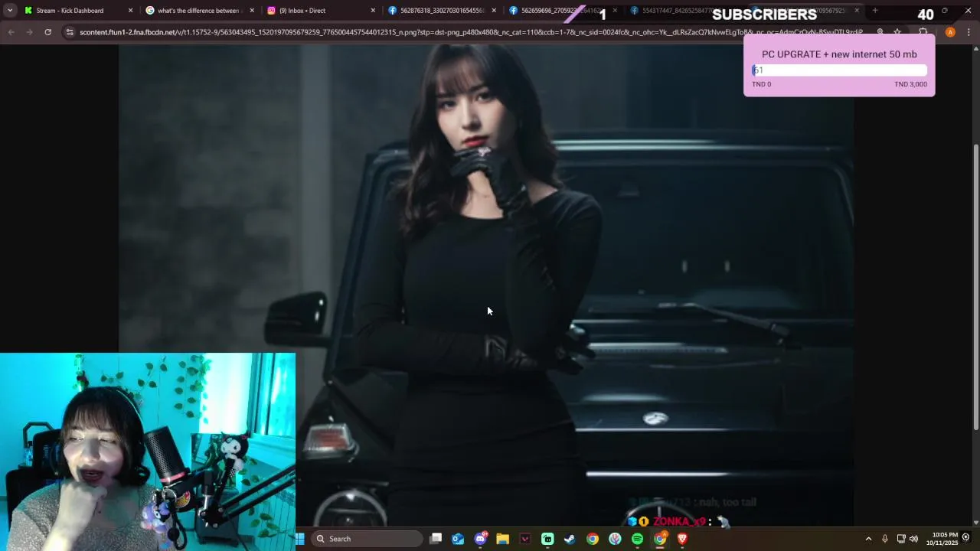Switch to the Facebook tab starting 554317447
This screenshot has height=551, width=980.
[x=684, y=11]
